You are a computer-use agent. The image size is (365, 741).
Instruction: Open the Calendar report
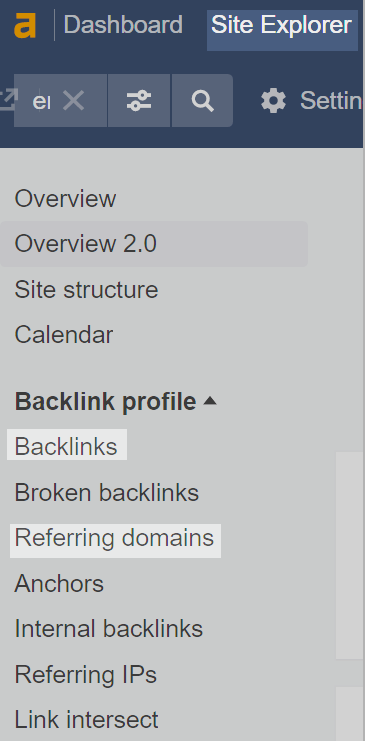[x=64, y=335]
